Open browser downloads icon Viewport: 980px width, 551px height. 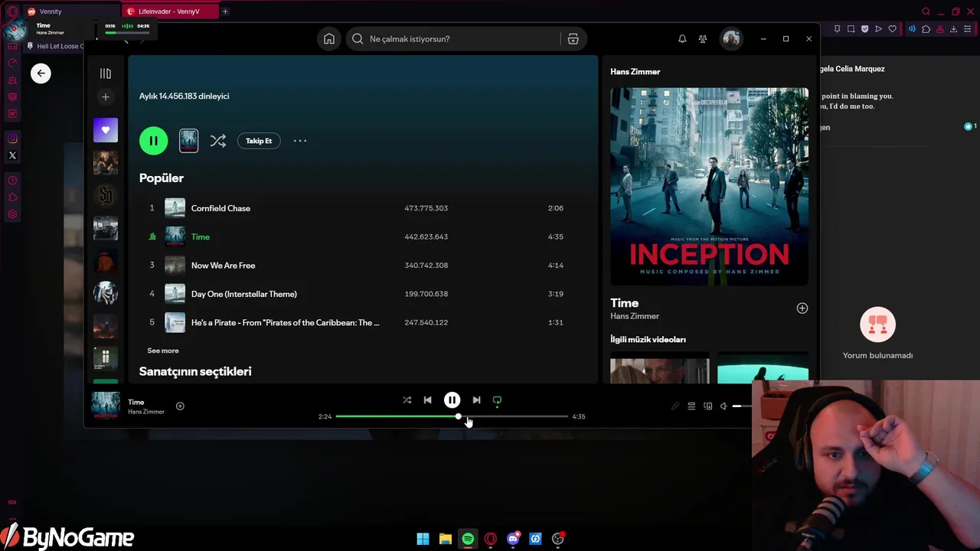(953, 29)
